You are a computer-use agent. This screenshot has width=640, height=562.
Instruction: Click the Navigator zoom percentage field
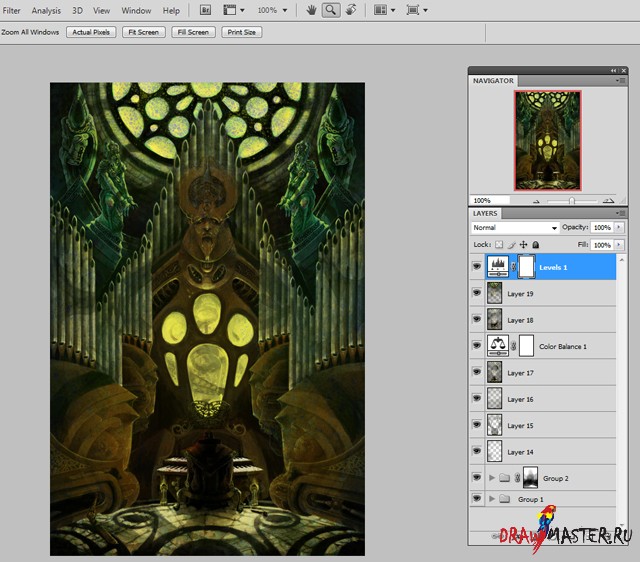coord(489,200)
